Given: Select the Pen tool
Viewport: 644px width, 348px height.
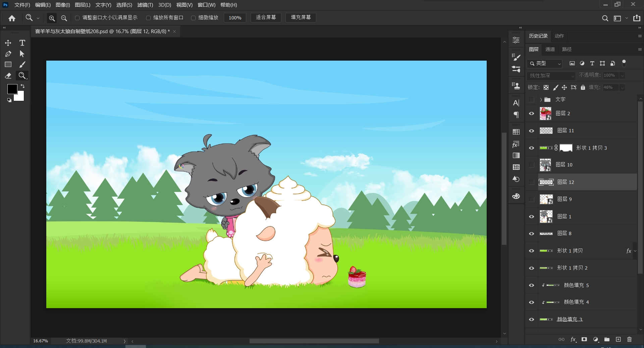Looking at the screenshot, I should click(8, 54).
